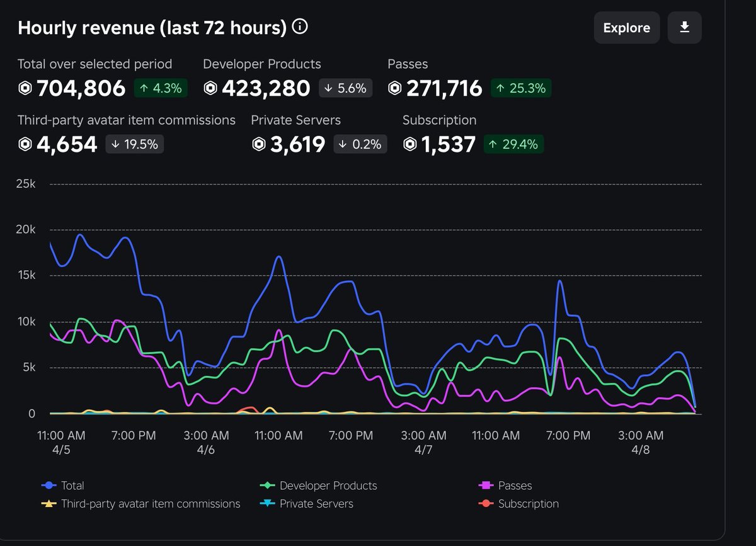Image resolution: width=756 pixels, height=546 pixels.
Task: Click the 5.6% decrease badge
Action: (345, 88)
